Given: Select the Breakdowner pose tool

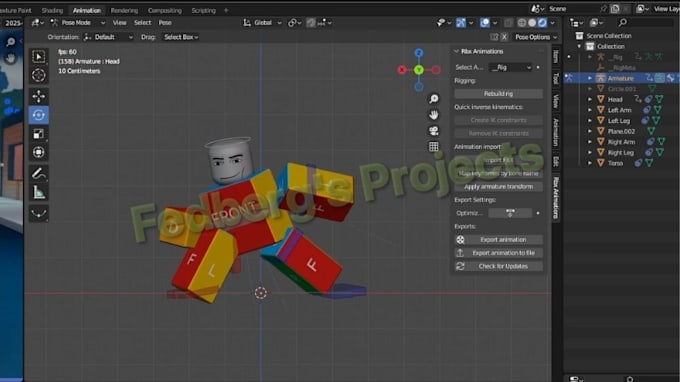Looking at the screenshot, I should (x=39, y=213).
